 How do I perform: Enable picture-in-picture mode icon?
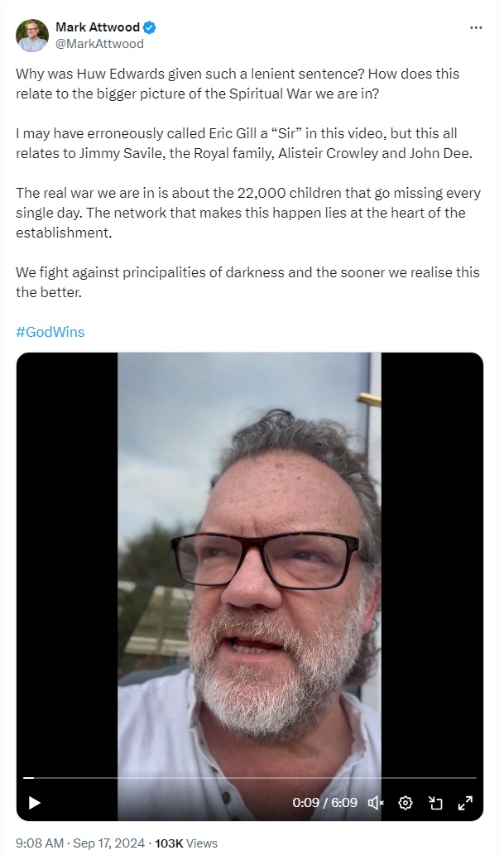[x=435, y=803]
